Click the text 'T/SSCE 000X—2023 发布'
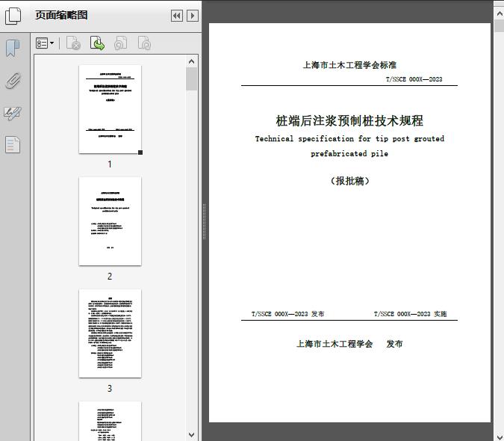 pyautogui.click(x=287, y=314)
